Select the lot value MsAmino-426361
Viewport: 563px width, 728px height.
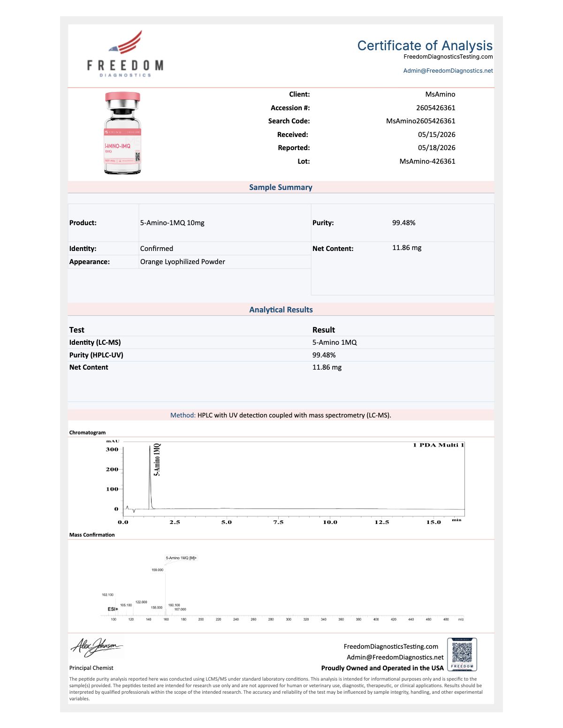(x=427, y=161)
